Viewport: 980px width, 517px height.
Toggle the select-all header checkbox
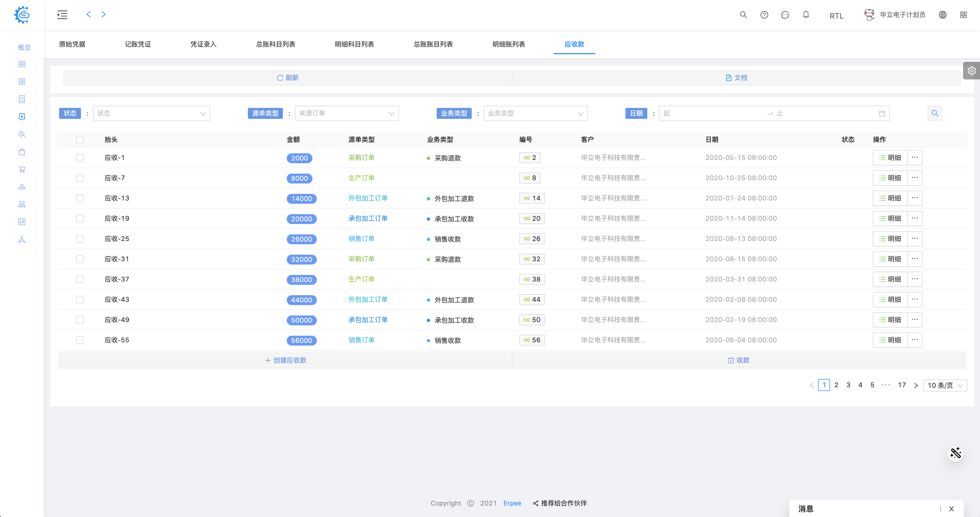[x=80, y=140]
